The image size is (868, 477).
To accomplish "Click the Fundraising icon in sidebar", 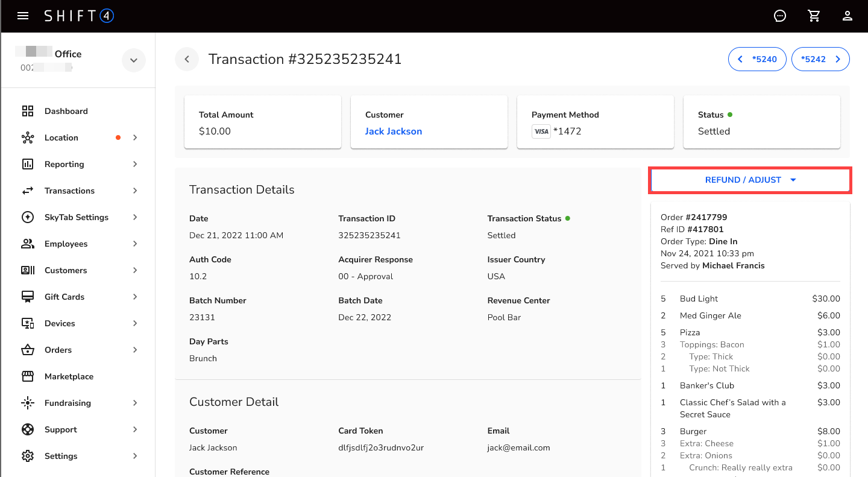I will (x=27, y=403).
